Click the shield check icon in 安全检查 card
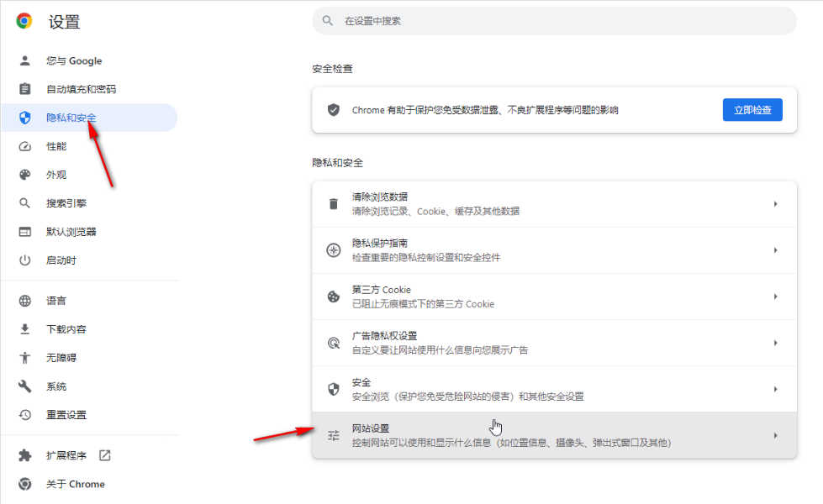Viewport: 823px width, 504px height. pyautogui.click(x=333, y=109)
